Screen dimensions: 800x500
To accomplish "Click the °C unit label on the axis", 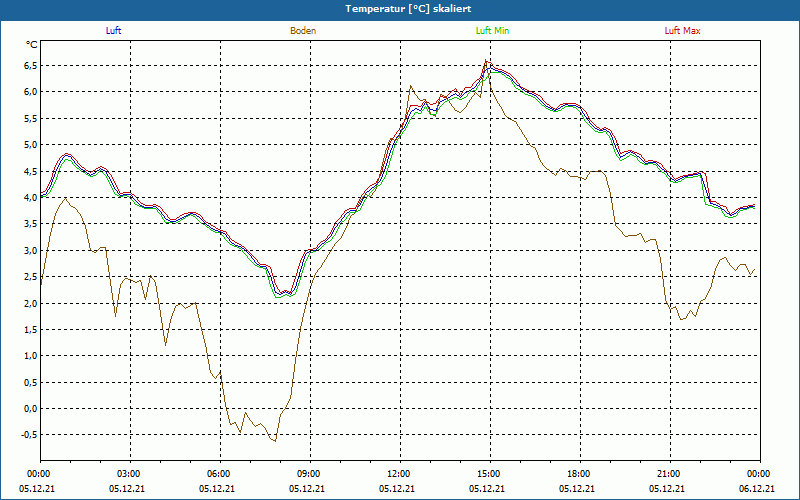I will pyautogui.click(x=32, y=45).
